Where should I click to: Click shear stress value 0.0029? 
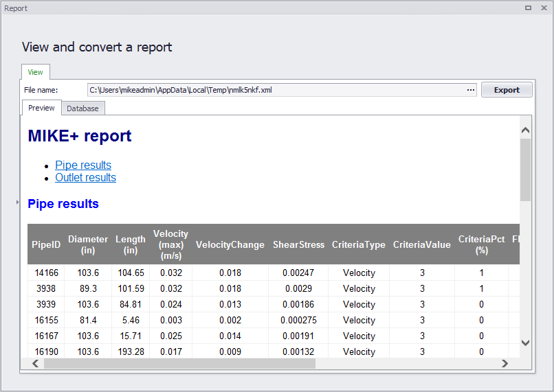click(x=298, y=288)
